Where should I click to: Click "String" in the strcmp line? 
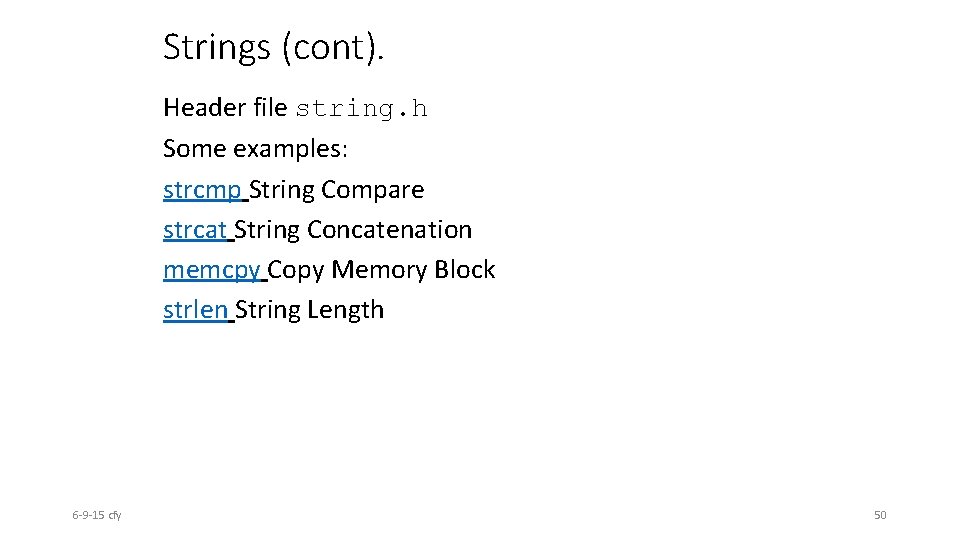click(x=282, y=190)
